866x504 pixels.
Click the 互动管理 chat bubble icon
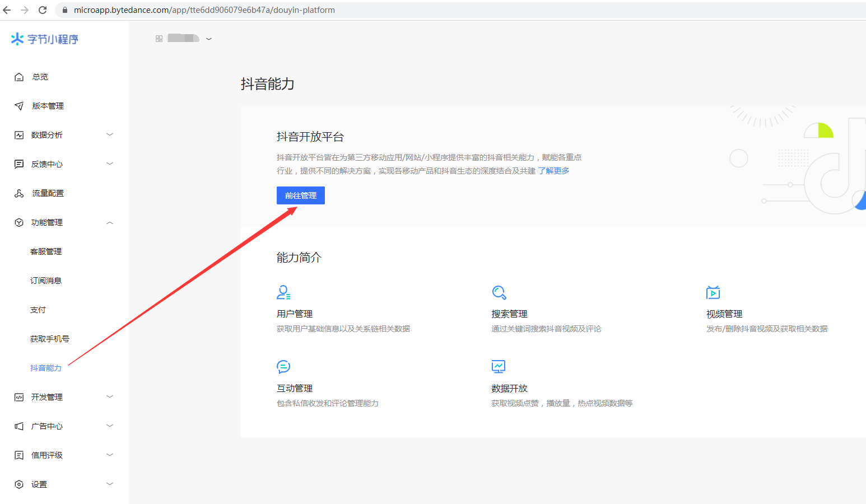pos(283,367)
